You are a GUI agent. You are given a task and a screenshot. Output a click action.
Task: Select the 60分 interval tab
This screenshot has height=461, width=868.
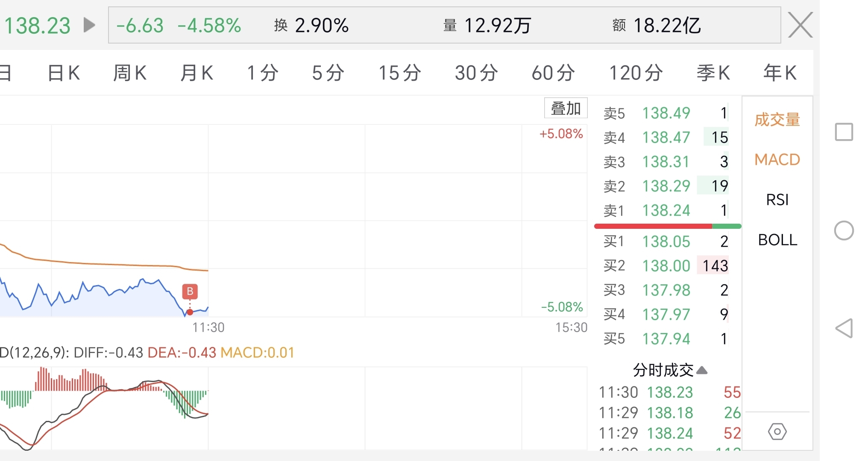[x=553, y=73]
